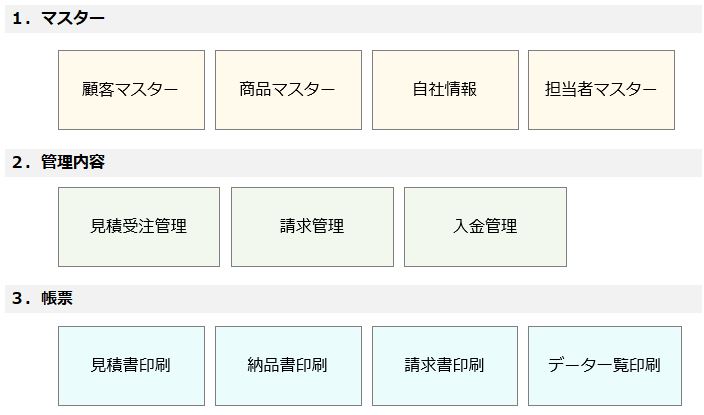
Task: Go to customer master (顧客マスター) tile
Action: 131,90
